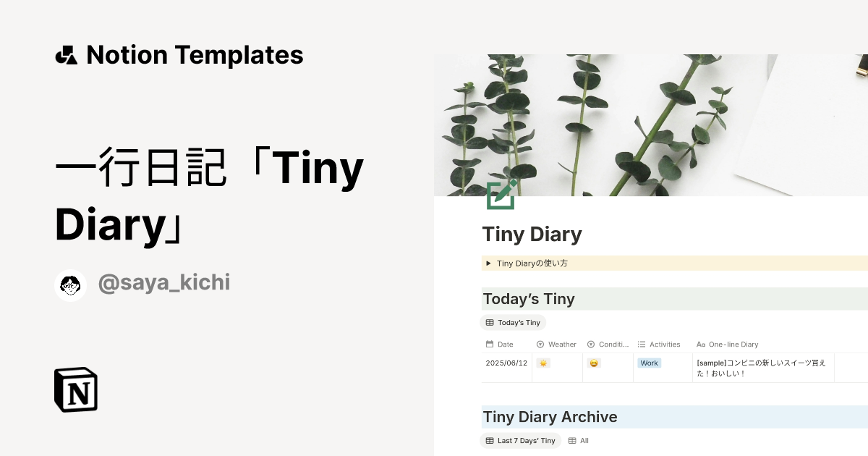
Task: Click the sun emoji in Weather cell
Action: click(x=543, y=363)
